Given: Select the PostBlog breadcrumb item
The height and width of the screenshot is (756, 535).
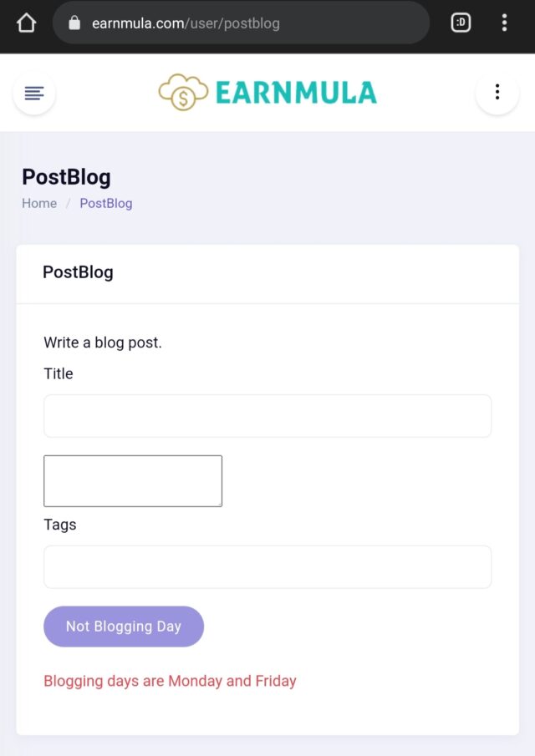Looking at the screenshot, I should (x=106, y=204).
